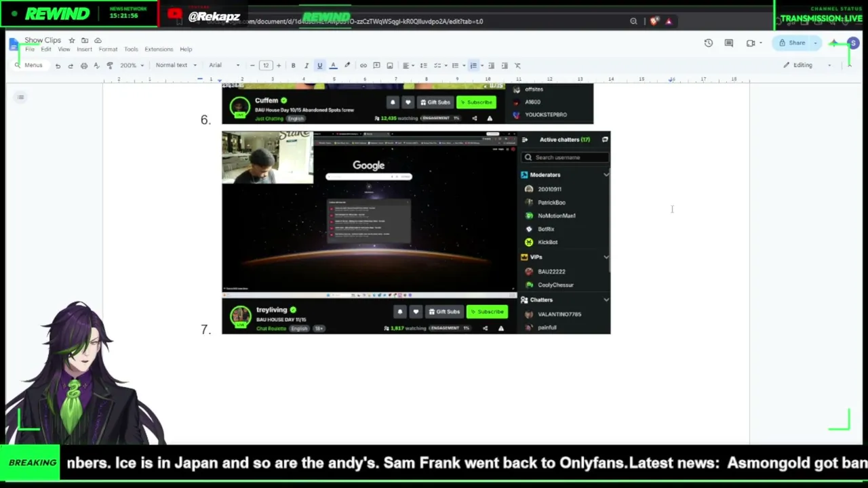Image resolution: width=868 pixels, height=488 pixels.
Task: Click the browser zoom magnifier icon
Action: [x=633, y=21]
